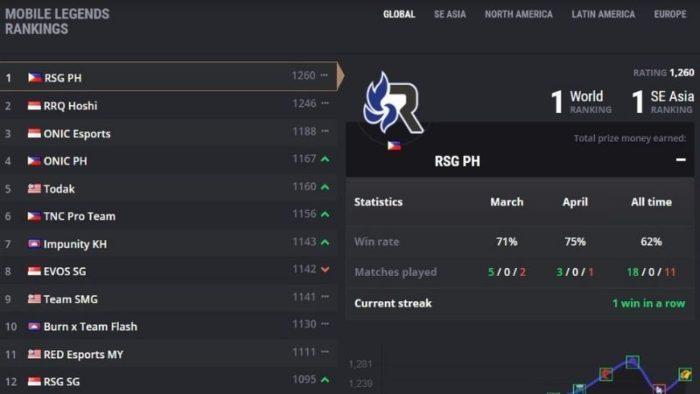
Task: Select the ONIC Esports ranking row
Action: [x=169, y=133]
